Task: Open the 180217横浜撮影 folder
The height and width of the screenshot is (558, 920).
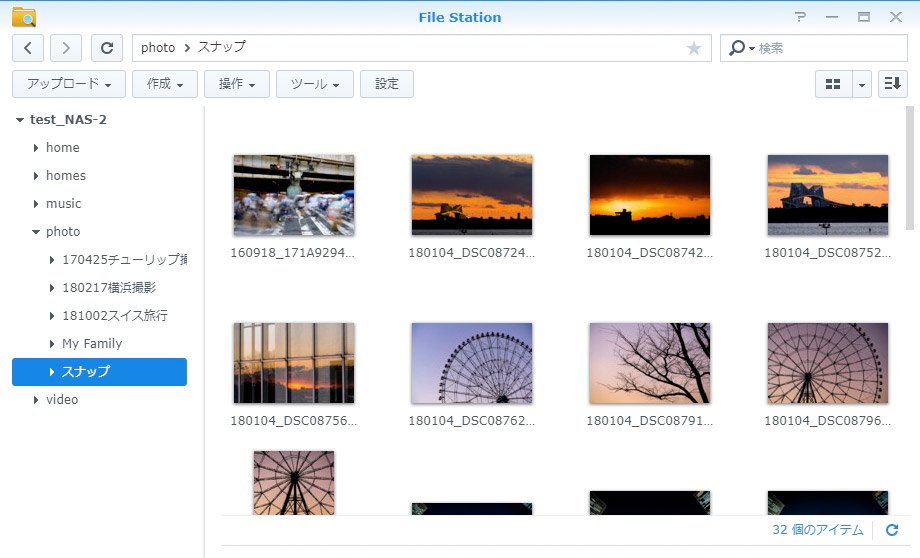Action: [x=109, y=288]
